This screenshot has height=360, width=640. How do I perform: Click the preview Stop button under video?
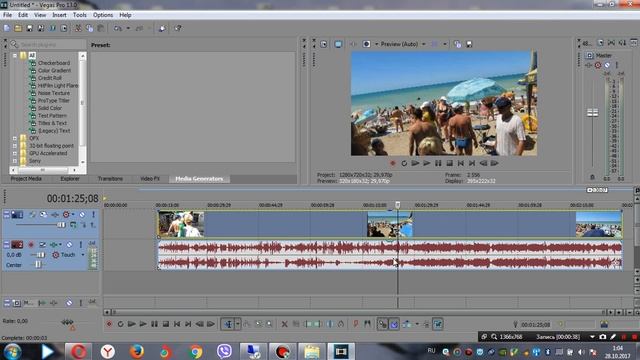449,163
